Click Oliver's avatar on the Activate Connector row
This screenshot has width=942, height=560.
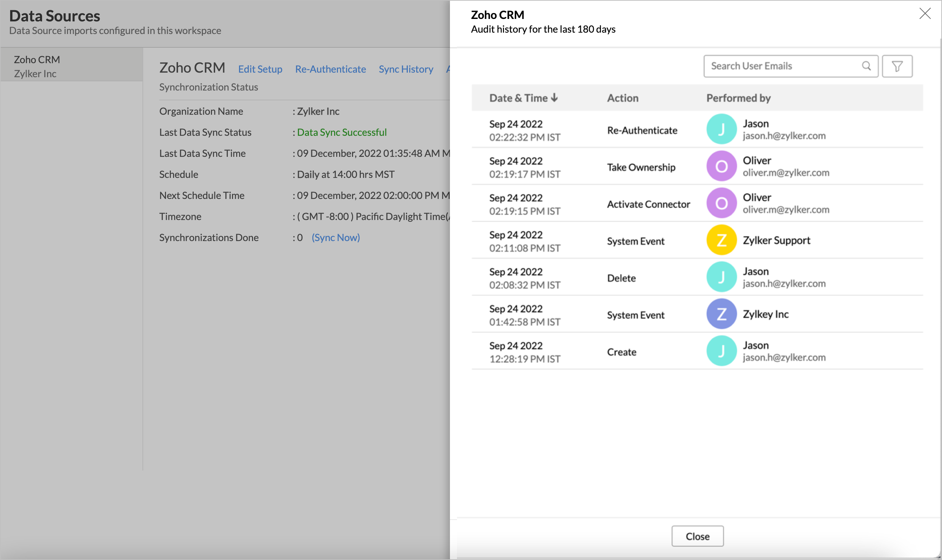tap(721, 203)
